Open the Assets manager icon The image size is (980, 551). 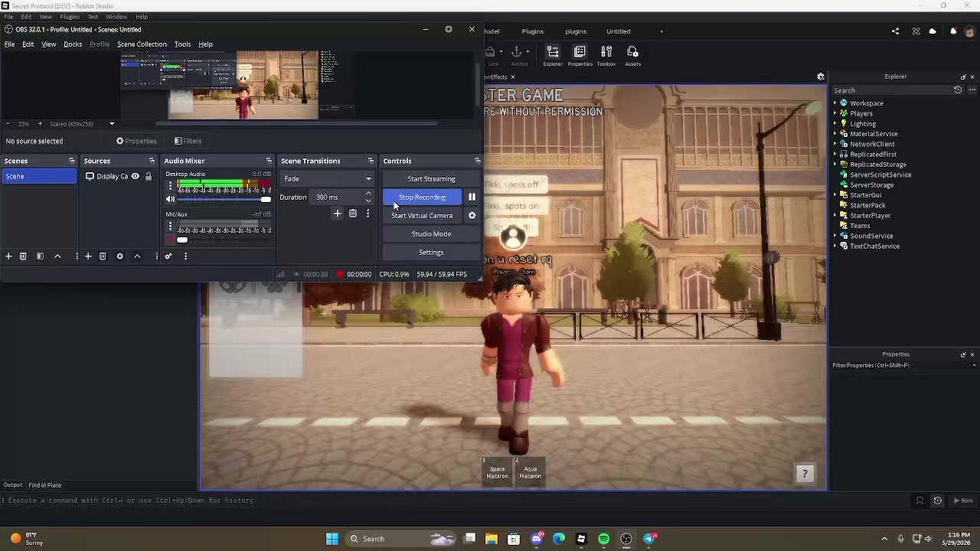632,55
